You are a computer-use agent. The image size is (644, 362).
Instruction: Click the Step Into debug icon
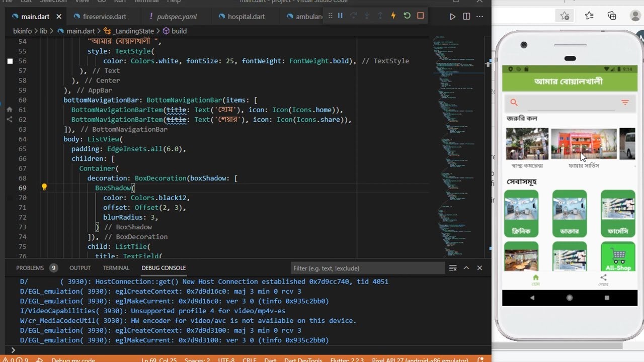point(367,16)
